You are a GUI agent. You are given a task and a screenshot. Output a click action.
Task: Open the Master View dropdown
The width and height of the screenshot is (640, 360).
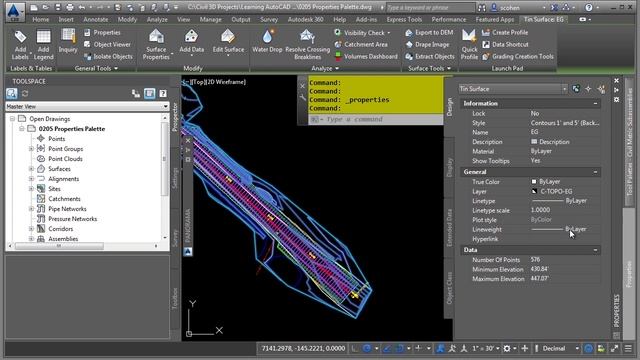(87, 107)
